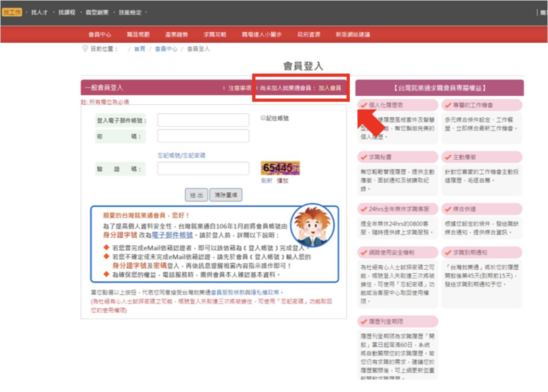The height and width of the screenshot is (392, 548).
Task: Refresh the captcha with 刷新 link
Action: click(267, 181)
